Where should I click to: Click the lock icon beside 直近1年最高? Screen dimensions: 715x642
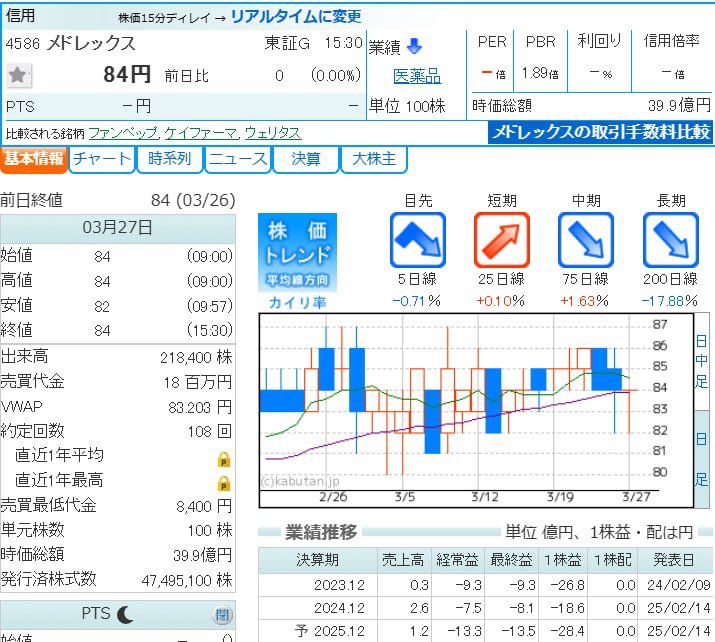[x=224, y=483]
